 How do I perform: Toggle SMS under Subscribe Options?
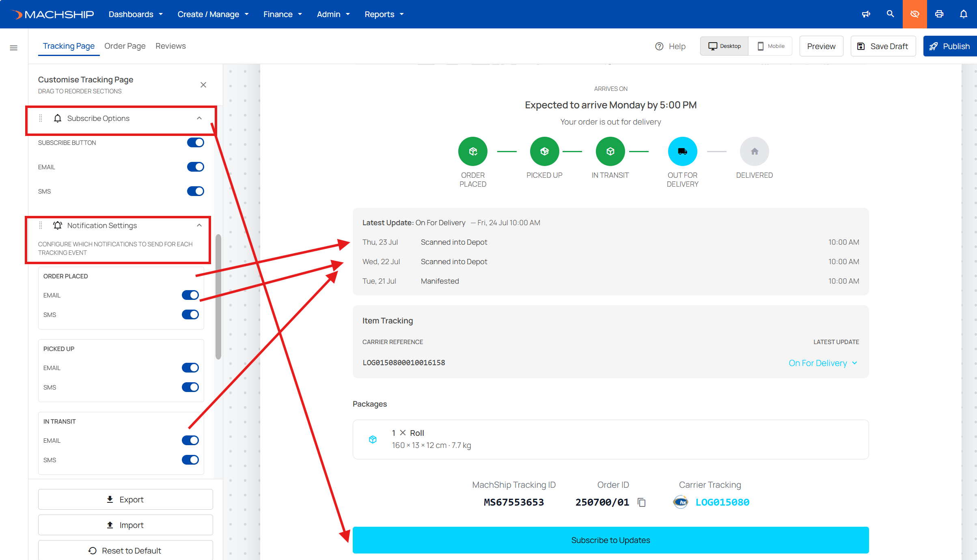point(195,192)
